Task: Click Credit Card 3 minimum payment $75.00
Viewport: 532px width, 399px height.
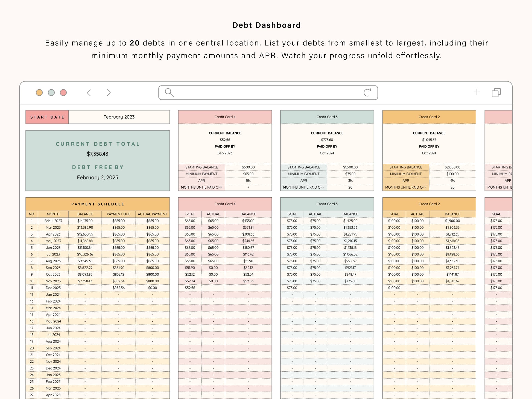Action: click(350, 174)
